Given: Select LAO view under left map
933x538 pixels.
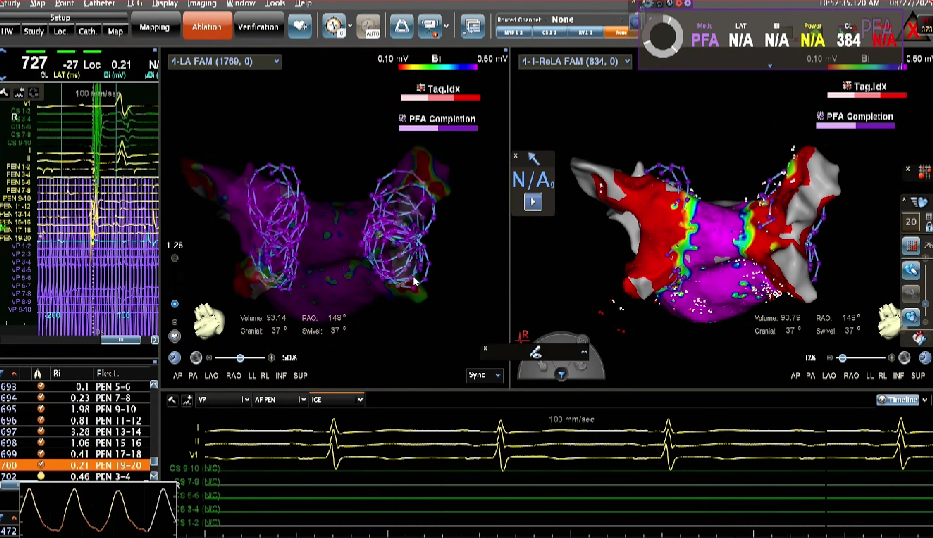Looking at the screenshot, I should click(212, 375).
